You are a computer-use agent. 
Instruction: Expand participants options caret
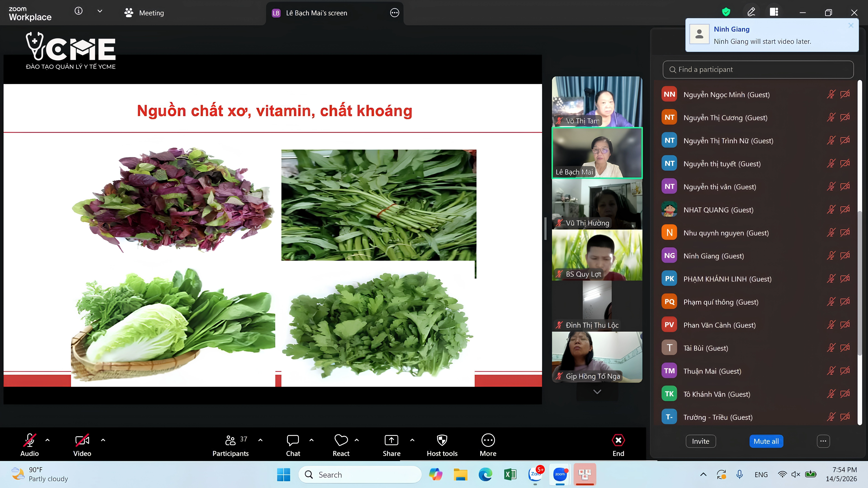tap(260, 440)
